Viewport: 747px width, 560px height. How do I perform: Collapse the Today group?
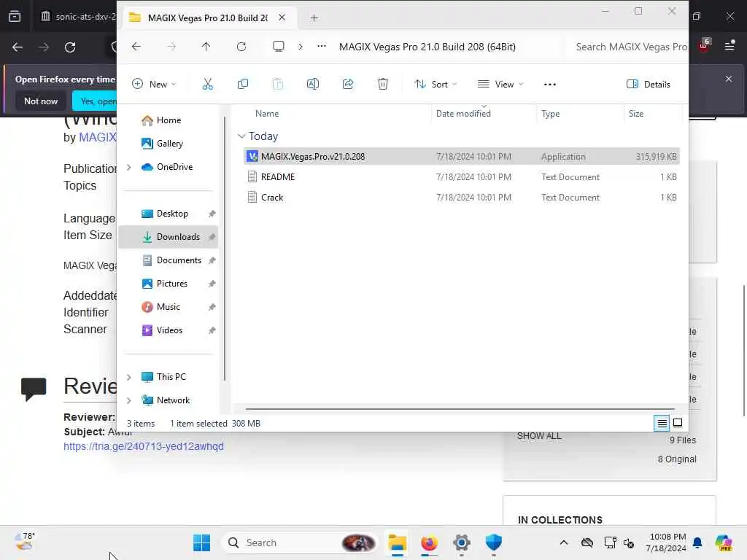coord(241,136)
